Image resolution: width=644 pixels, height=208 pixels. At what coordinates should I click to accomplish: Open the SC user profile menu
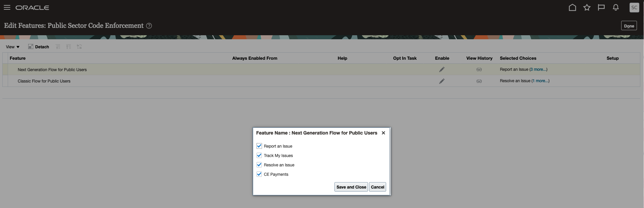[x=634, y=7]
